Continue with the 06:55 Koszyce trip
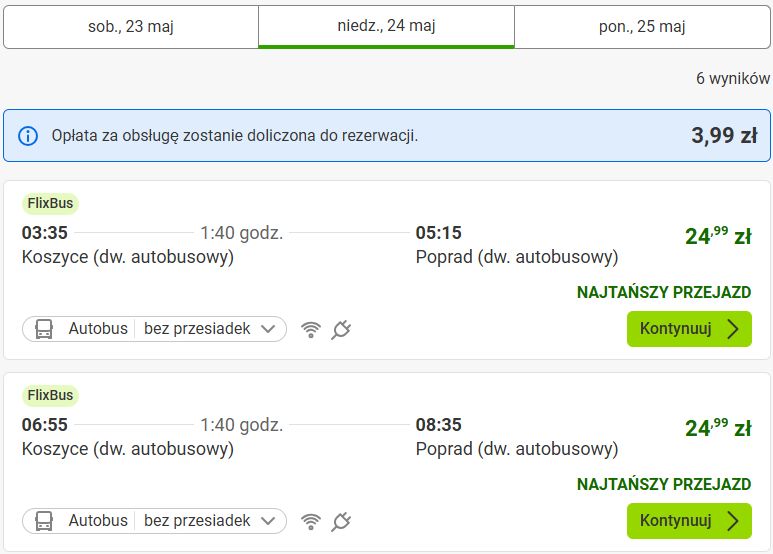 689,521
